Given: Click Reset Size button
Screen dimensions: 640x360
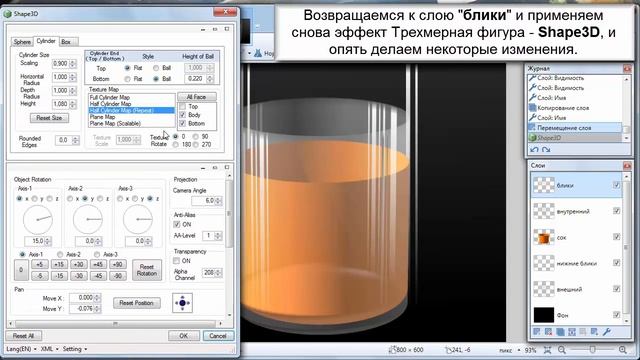Looking at the screenshot, I should pyautogui.click(x=49, y=118).
